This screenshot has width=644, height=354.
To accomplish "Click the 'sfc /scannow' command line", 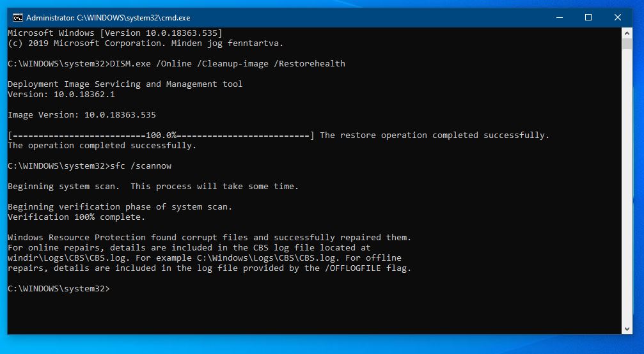I will (x=90, y=166).
